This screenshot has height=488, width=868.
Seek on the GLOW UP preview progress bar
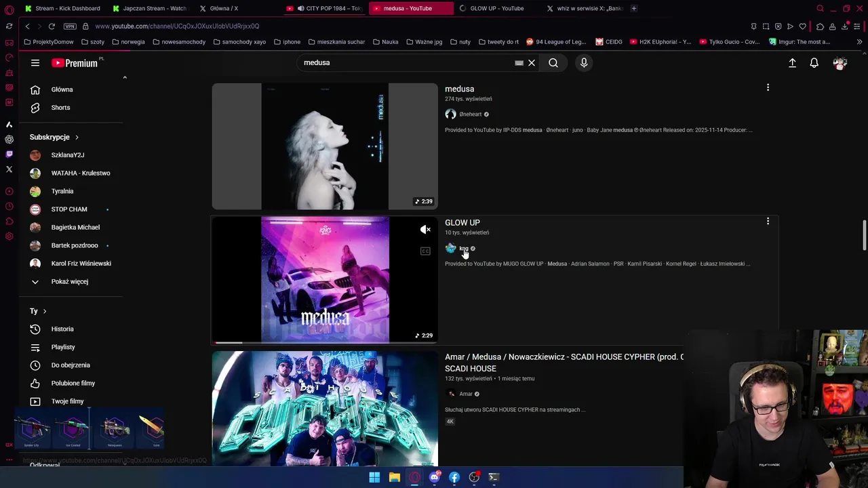(325, 342)
